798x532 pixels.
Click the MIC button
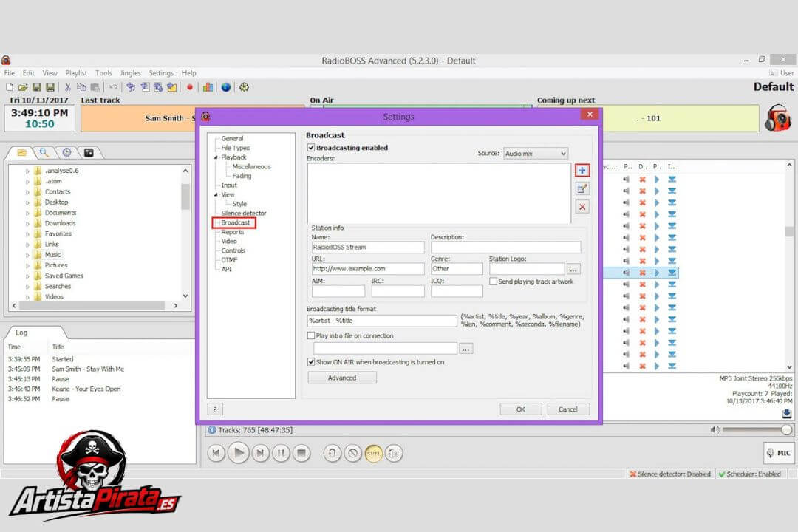[779, 453]
